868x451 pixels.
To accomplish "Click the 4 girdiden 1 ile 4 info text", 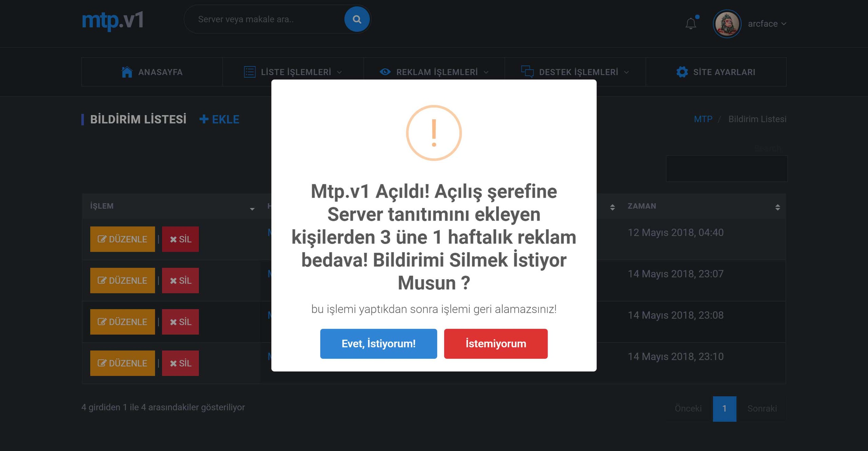I will tap(163, 407).
